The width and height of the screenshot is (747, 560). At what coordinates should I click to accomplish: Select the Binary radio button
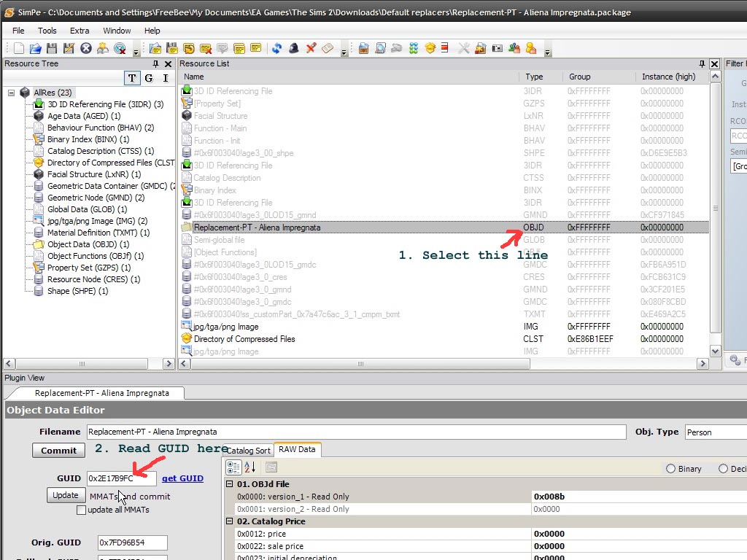point(670,469)
